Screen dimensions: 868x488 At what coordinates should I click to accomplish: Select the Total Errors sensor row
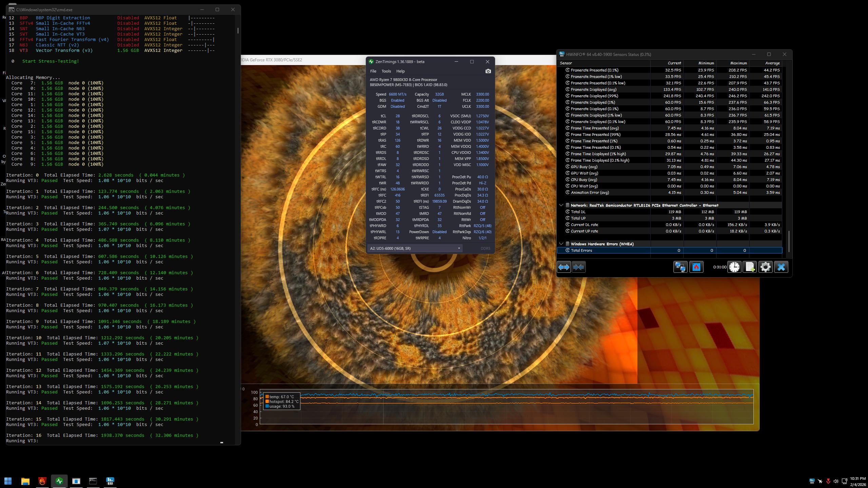coord(604,250)
